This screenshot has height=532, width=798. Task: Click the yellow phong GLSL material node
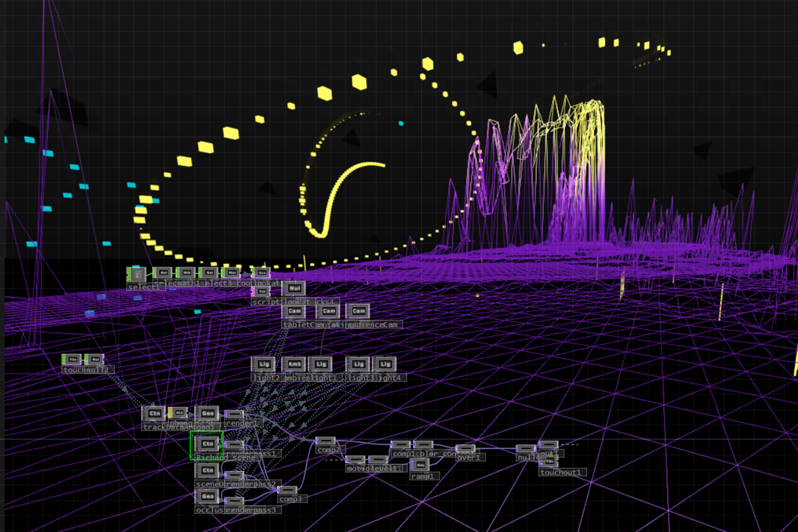click(x=178, y=413)
